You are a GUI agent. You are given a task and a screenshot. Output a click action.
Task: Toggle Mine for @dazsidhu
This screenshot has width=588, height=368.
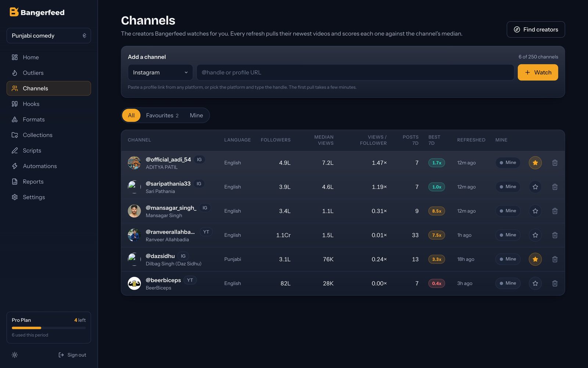(x=508, y=259)
